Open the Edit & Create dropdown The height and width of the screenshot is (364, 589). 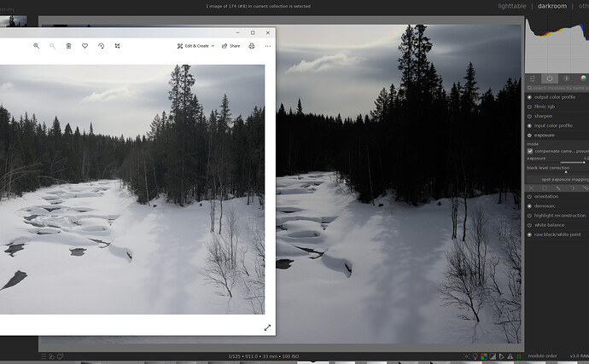point(195,46)
